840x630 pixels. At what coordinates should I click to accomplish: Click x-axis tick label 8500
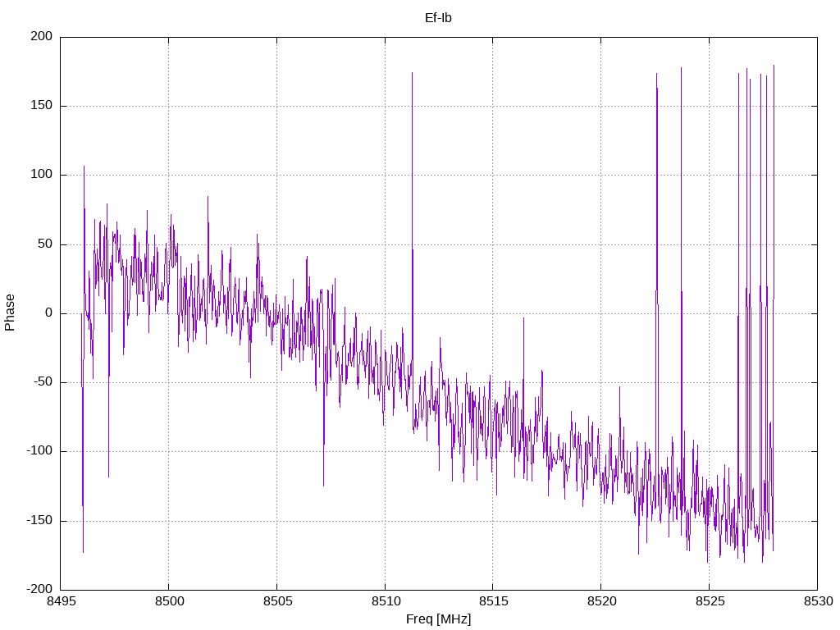pyautogui.click(x=169, y=601)
